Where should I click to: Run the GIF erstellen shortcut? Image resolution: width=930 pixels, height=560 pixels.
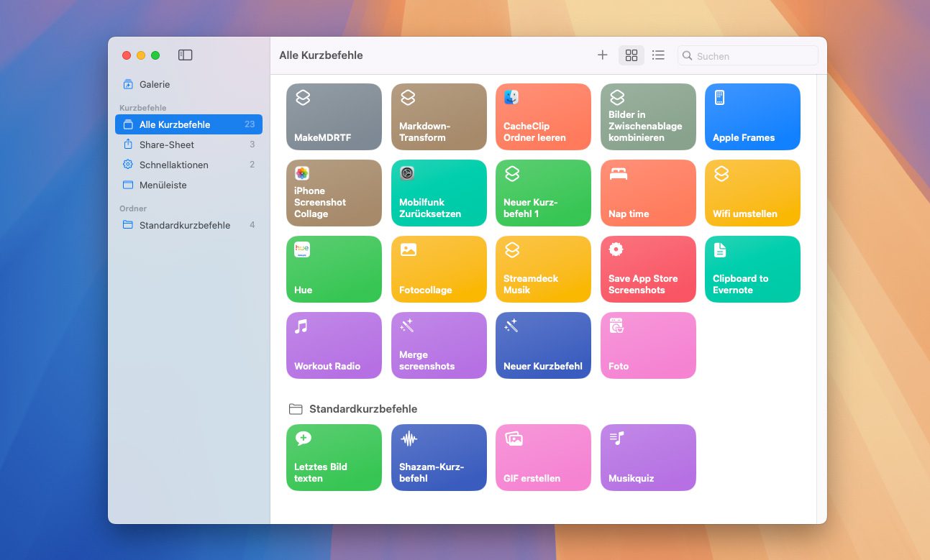543,458
